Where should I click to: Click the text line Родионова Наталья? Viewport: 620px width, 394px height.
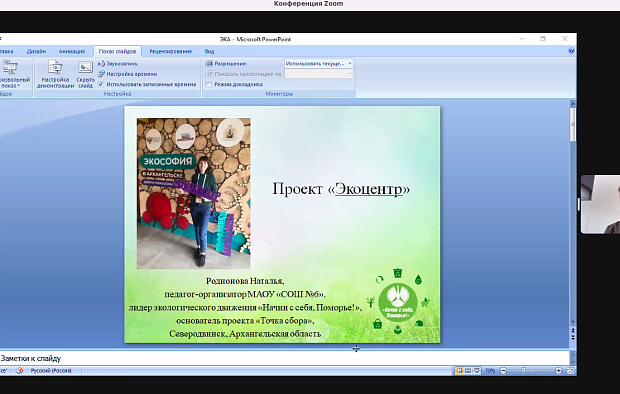click(x=245, y=281)
